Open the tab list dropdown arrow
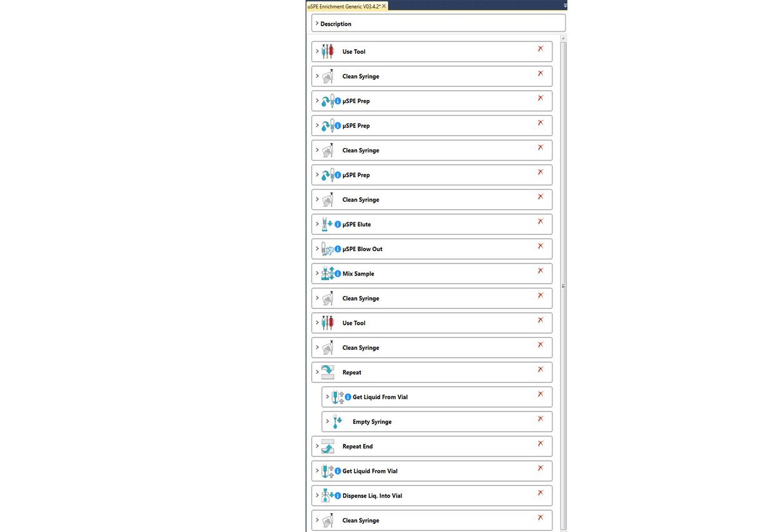The image size is (778, 532). pyautogui.click(x=565, y=6)
